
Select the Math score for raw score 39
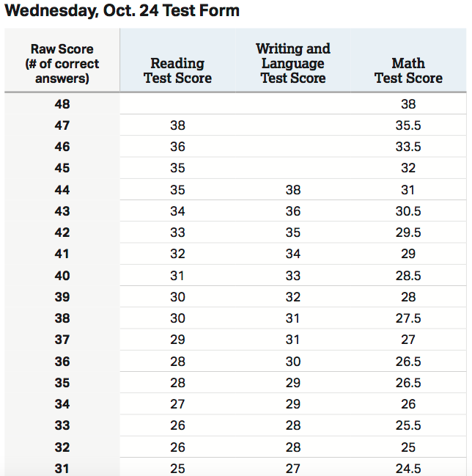[x=408, y=297]
